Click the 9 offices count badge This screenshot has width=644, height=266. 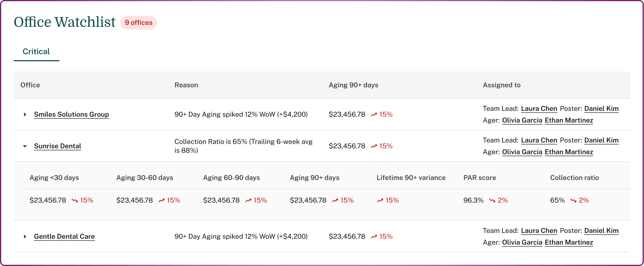pos(138,23)
